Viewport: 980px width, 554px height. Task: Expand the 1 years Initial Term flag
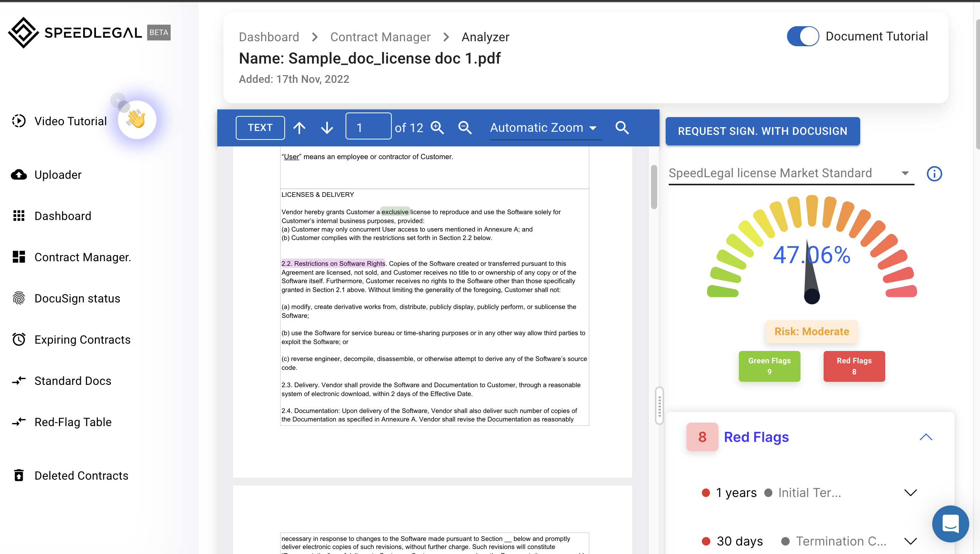pos(910,493)
